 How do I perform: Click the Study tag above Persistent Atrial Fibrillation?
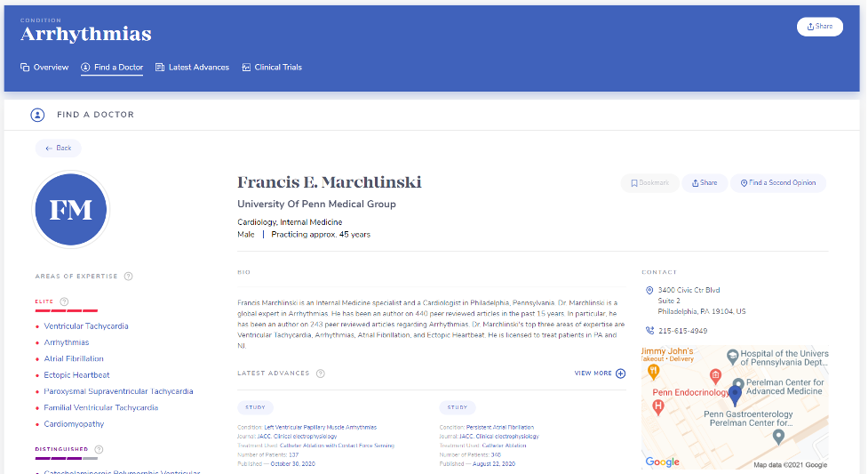click(458, 407)
